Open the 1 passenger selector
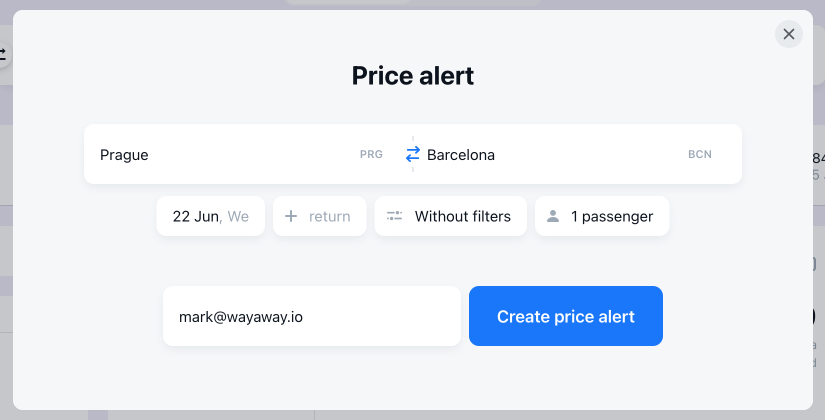 coord(602,216)
